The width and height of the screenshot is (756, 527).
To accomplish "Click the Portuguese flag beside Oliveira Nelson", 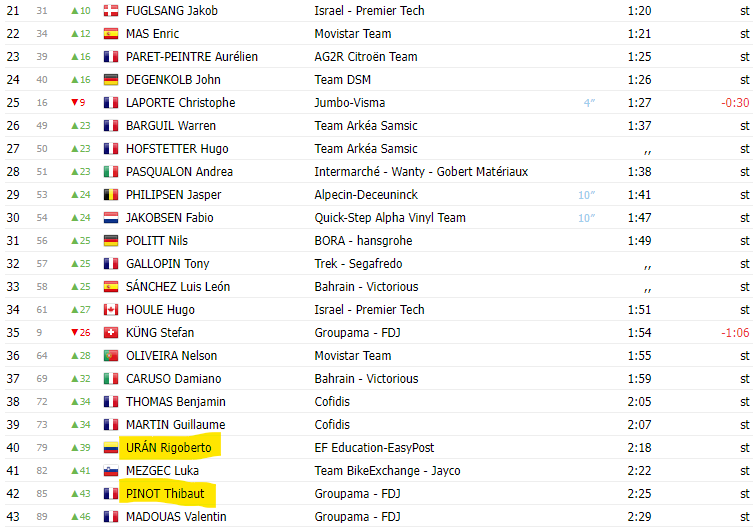I will (111, 356).
